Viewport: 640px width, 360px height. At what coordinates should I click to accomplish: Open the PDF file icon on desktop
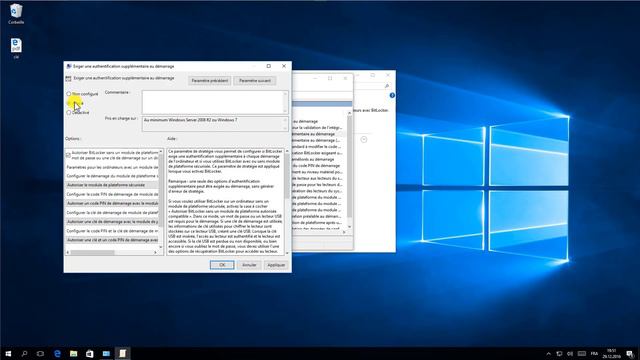(16, 48)
